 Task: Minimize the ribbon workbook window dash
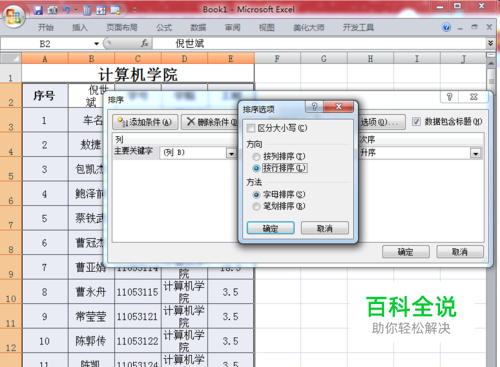(x=460, y=28)
